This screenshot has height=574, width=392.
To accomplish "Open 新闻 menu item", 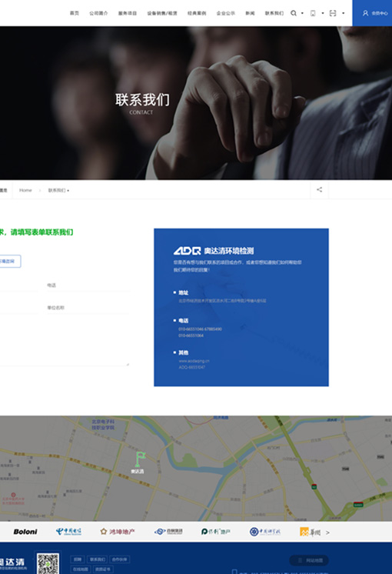I will (x=250, y=13).
